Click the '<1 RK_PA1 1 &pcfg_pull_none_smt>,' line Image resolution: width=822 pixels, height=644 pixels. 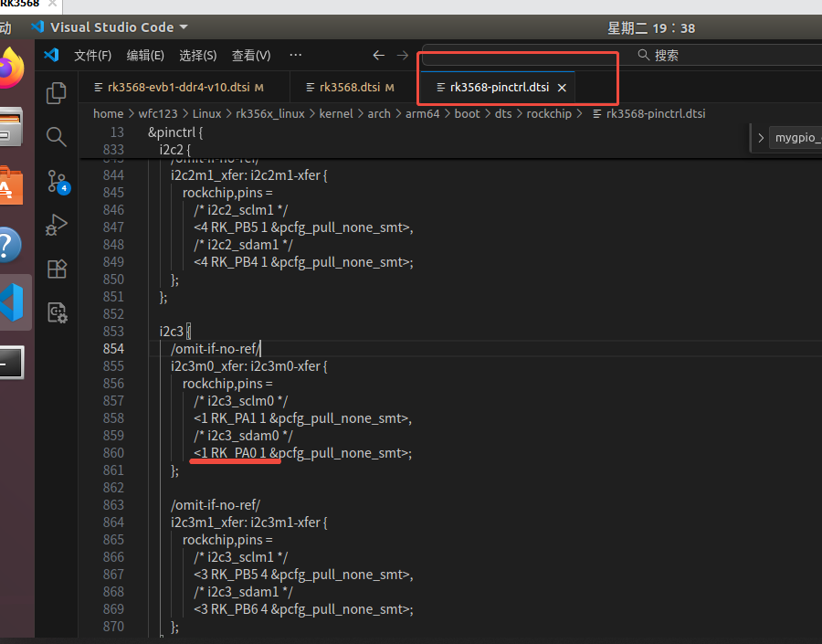coord(303,418)
